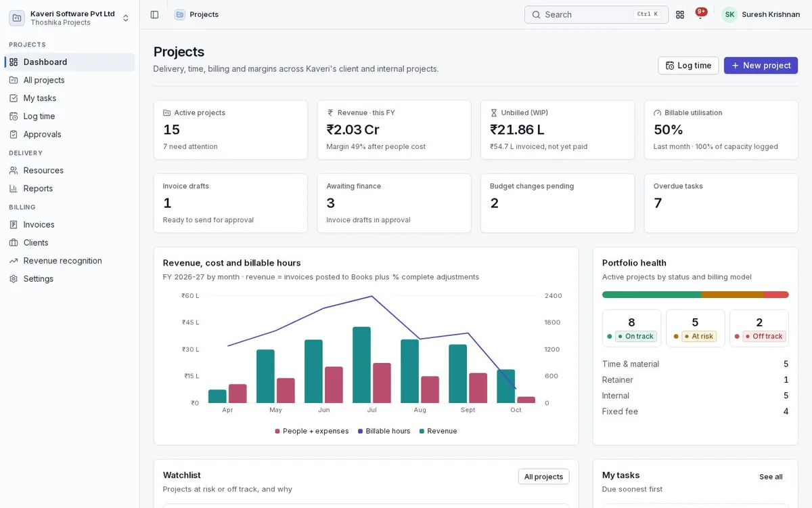Open Approvals in the sidebar
The image size is (812, 508).
click(70, 134)
